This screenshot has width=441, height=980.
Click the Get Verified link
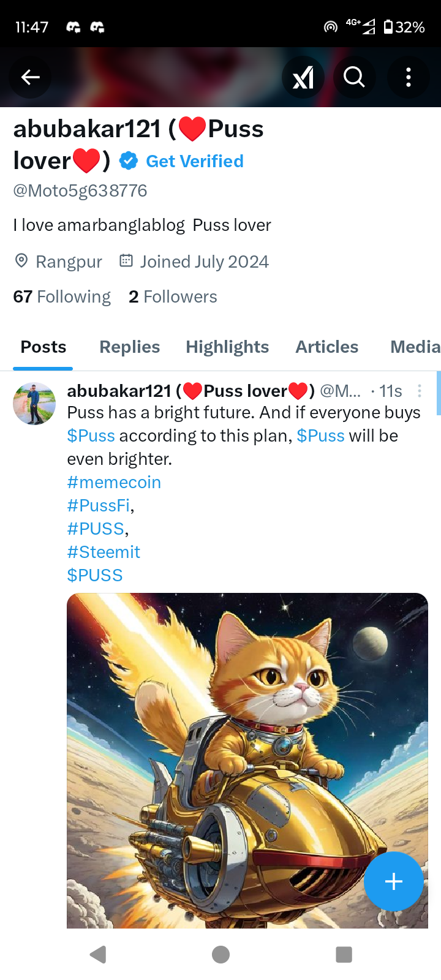pyautogui.click(x=195, y=161)
